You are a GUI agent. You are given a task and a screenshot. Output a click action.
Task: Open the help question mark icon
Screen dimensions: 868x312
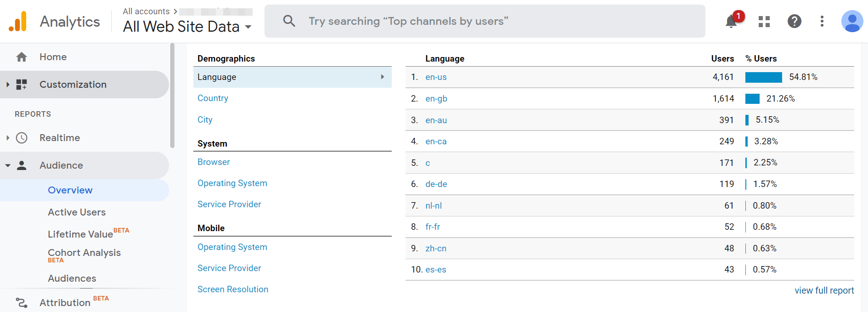[x=794, y=21]
